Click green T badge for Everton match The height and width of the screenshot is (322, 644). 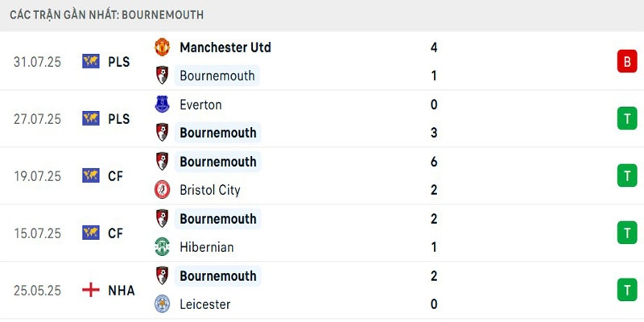(x=627, y=118)
